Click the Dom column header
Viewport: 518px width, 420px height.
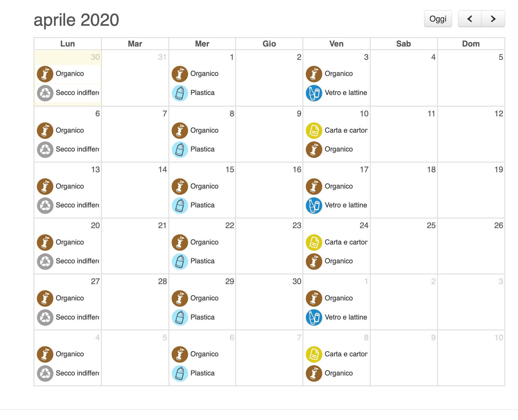471,44
